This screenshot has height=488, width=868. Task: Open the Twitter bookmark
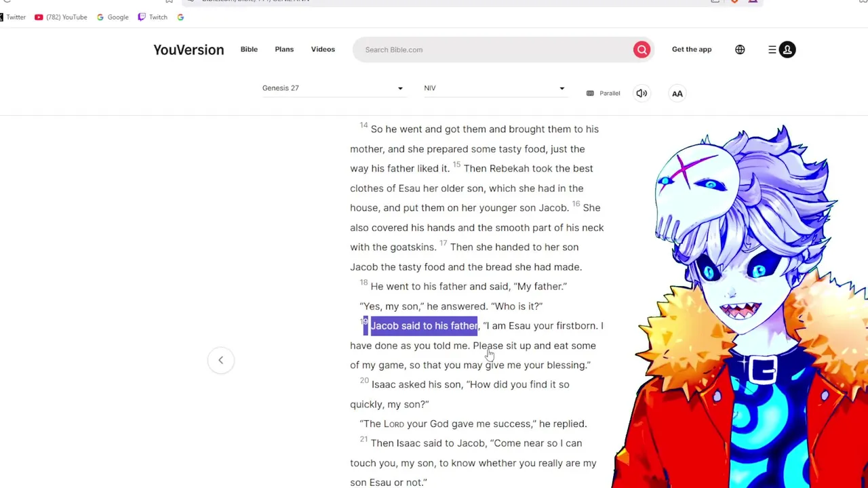click(13, 17)
